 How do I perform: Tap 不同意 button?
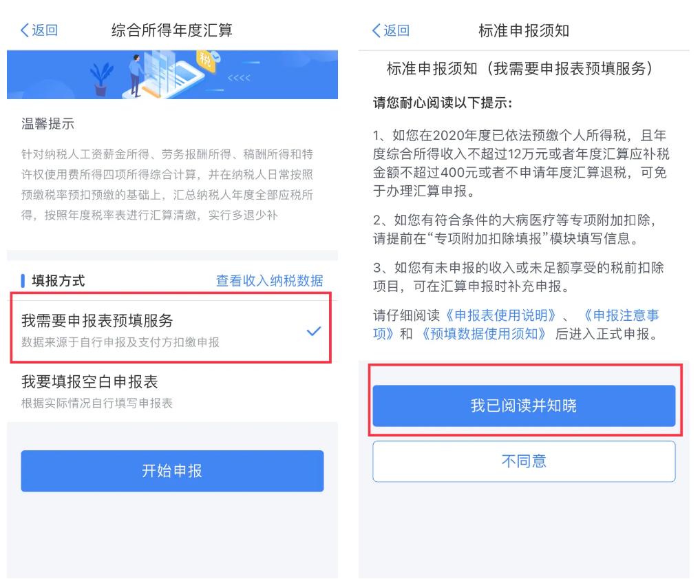[x=524, y=461]
